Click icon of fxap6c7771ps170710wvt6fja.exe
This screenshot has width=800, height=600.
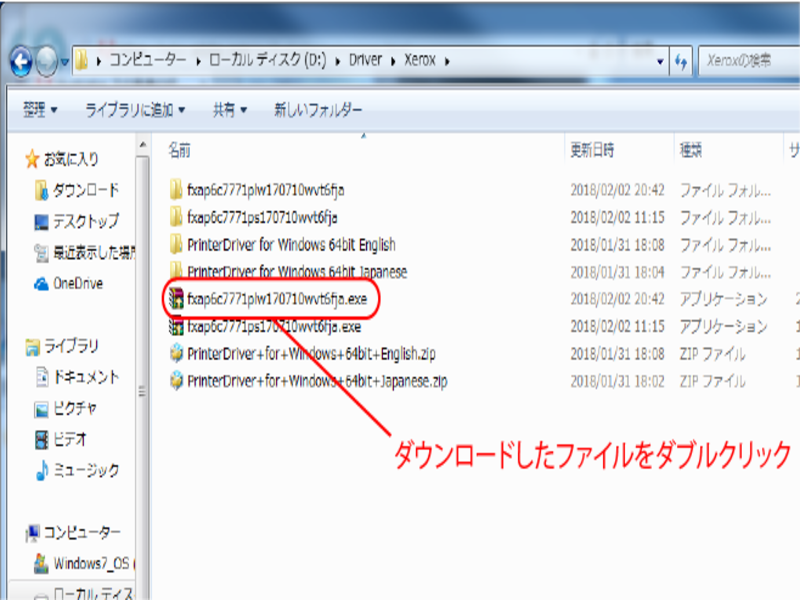click(x=176, y=327)
